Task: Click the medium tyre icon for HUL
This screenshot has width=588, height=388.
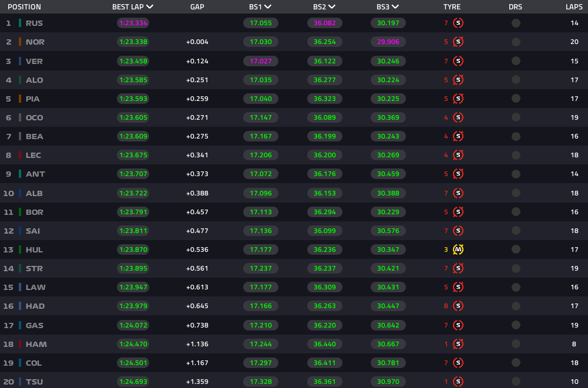Action: 459,249
